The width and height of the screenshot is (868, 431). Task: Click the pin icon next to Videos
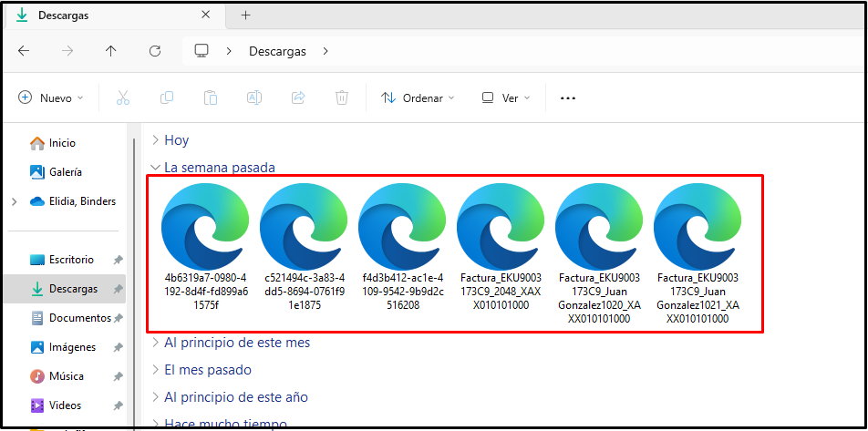tap(118, 406)
